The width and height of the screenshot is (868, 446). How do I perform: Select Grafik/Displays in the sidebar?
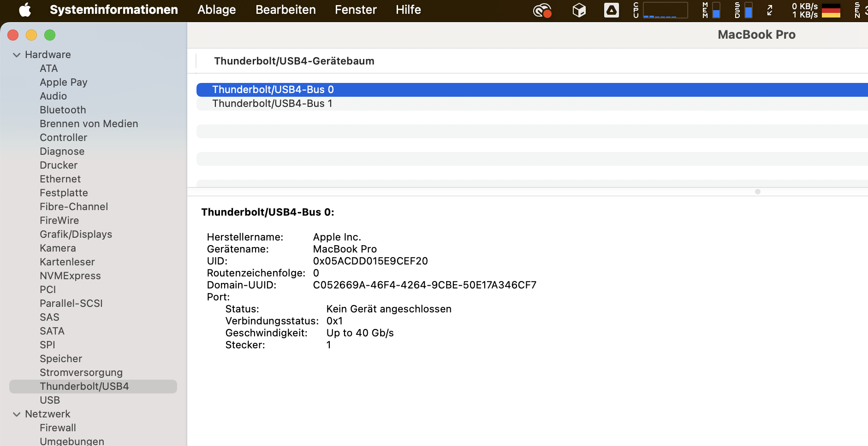76,234
